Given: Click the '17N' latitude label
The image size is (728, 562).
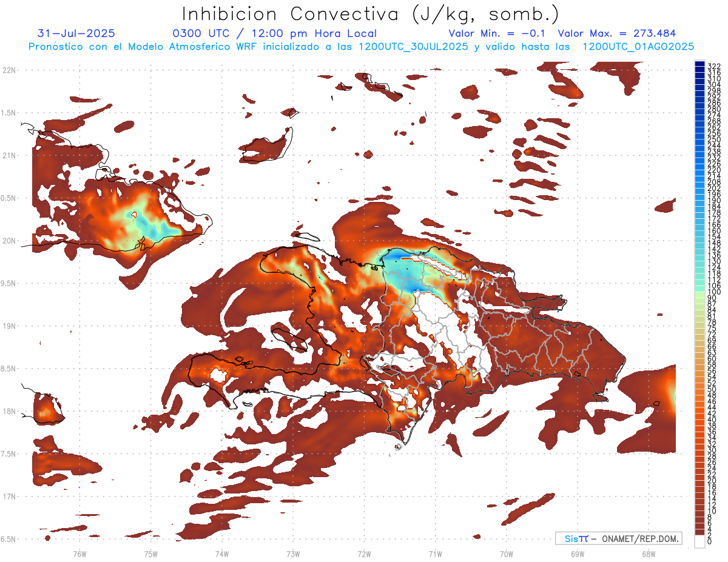Looking at the screenshot, I should [x=9, y=497].
